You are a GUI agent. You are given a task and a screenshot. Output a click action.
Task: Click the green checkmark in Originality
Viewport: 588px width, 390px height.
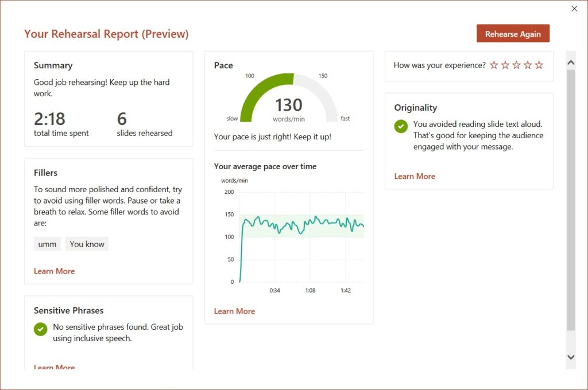pos(401,126)
